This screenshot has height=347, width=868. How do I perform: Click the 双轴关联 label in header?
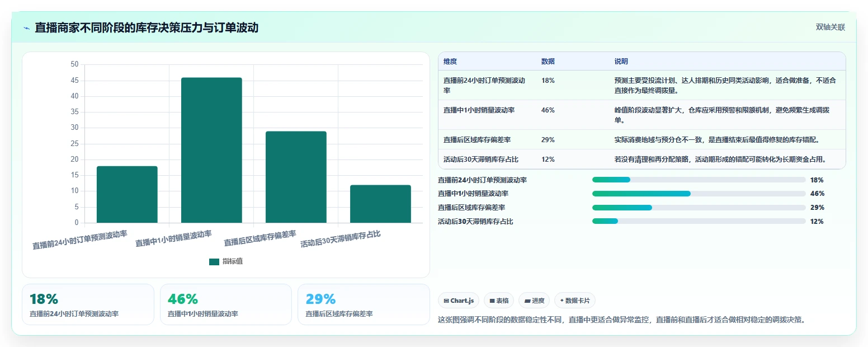coord(830,27)
